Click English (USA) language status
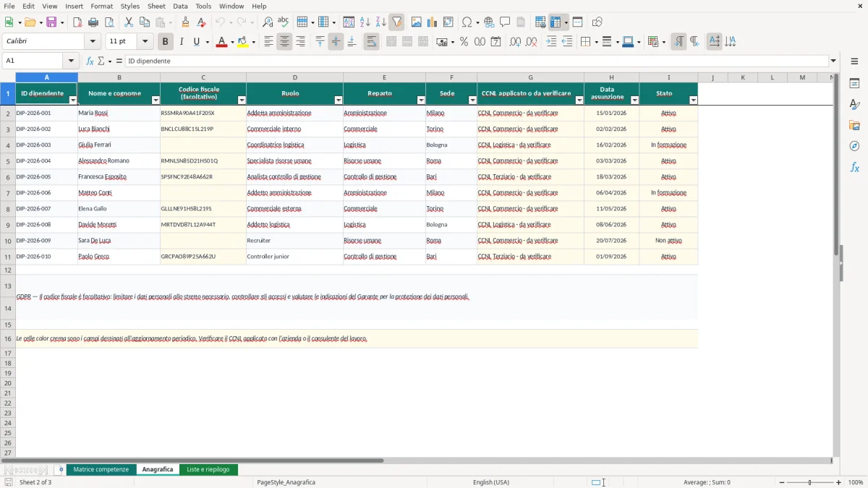Viewport: 868px width, 488px height. (491, 482)
